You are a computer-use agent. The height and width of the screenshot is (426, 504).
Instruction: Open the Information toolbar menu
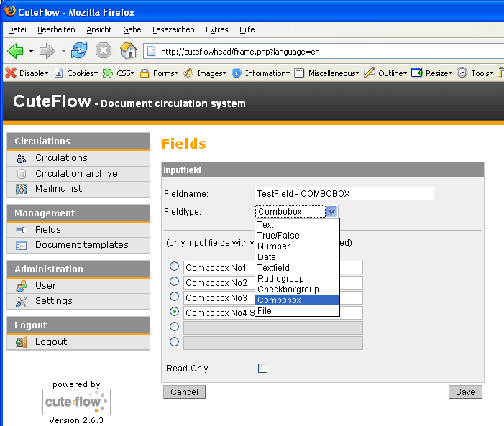click(x=261, y=73)
